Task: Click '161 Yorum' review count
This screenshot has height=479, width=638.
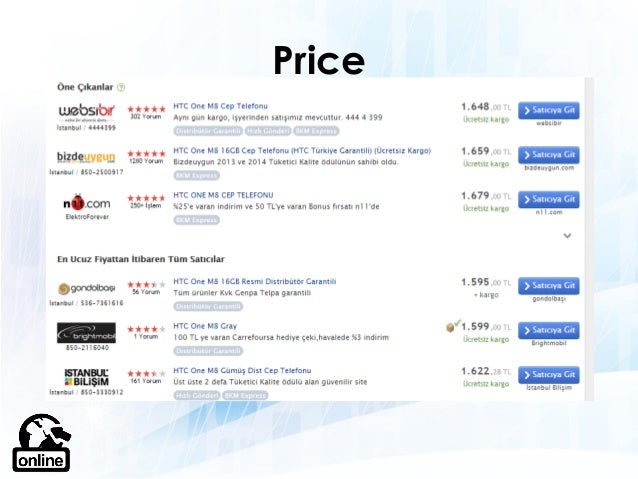Action: coord(146,381)
